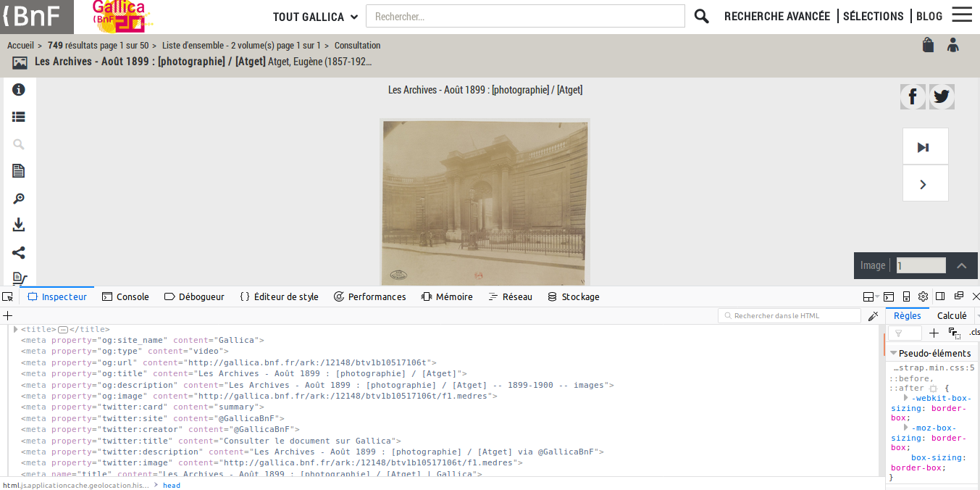Viewport: 980px width, 490px height.
Task: Share on Facebook
Action: pyautogui.click(x=913, y=96)
